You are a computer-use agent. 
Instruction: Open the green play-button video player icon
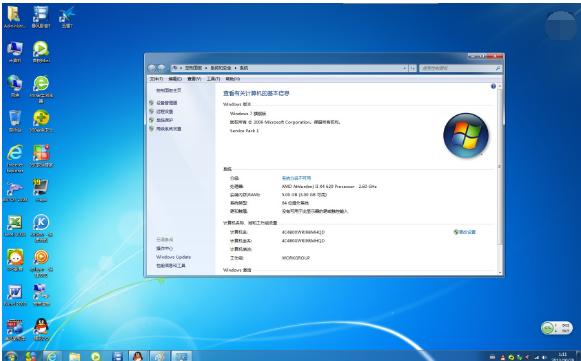41,52
